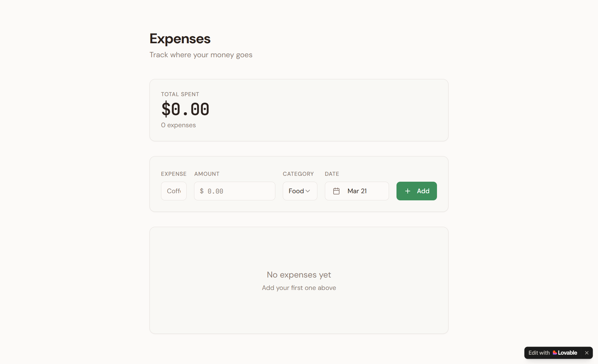Open the Category dropdown showing Food

[300, 191]
